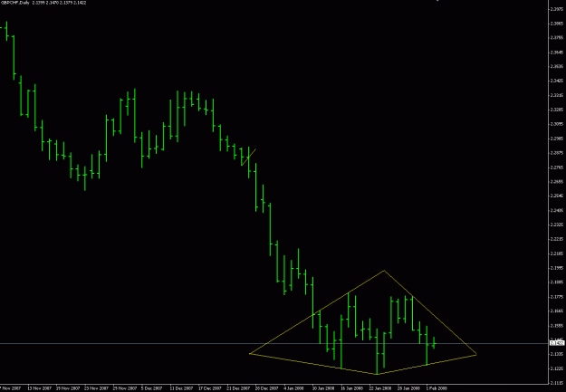Viewport: 566px width, 392px height.
Task: Click the 22 Jan 2008 date label
Action: pyautogui.click(x=380, y=388)
